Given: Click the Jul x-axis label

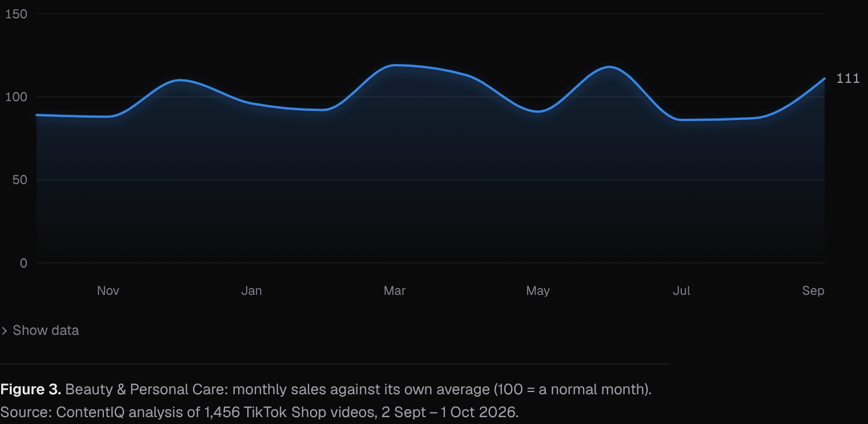Looking at the screenshot, I should point(681,290).
